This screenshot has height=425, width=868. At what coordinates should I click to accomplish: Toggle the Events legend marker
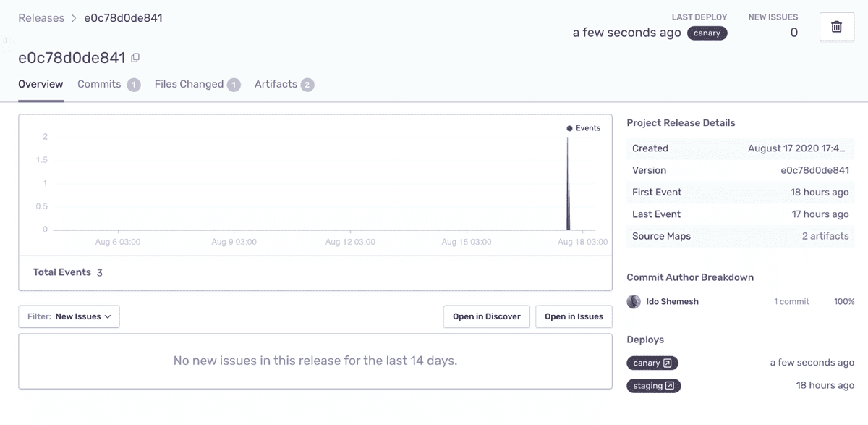pos(570,128)
